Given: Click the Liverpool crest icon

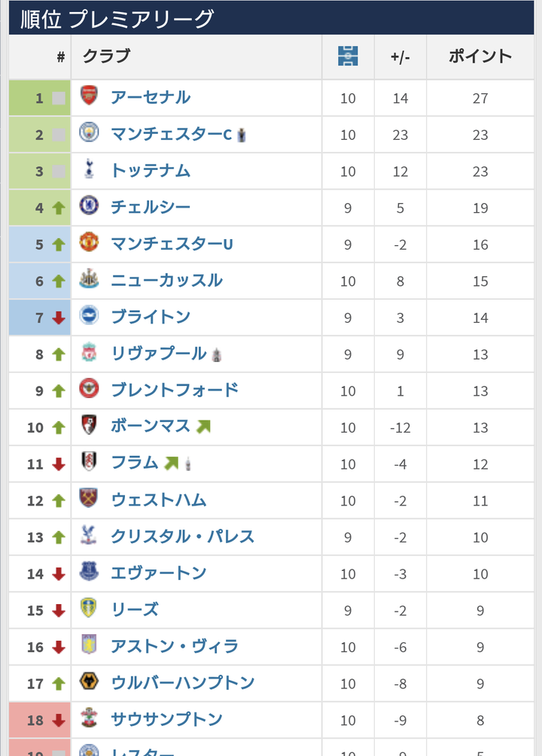Looking at the screenshot, I should [x=89, y=354].
